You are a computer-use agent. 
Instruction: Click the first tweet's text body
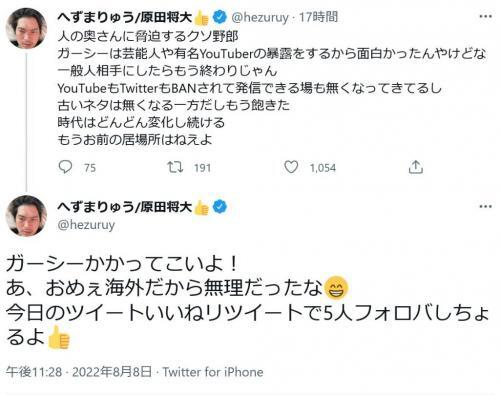click(272, 88)
